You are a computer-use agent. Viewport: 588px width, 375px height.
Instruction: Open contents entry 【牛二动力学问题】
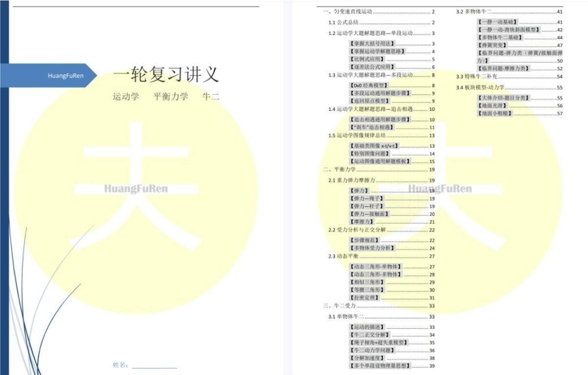click(x=392, y=350)
